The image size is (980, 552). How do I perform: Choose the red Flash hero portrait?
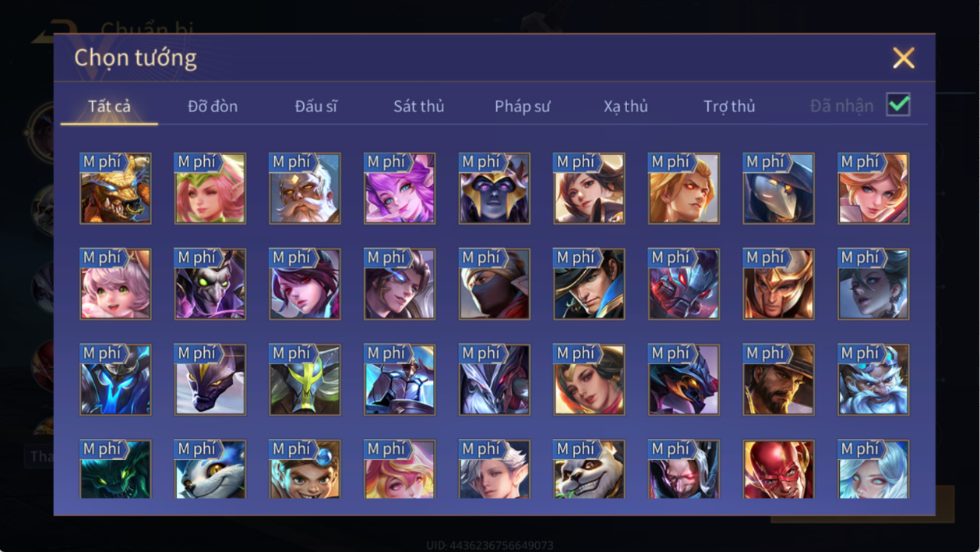tap(778, 469)
